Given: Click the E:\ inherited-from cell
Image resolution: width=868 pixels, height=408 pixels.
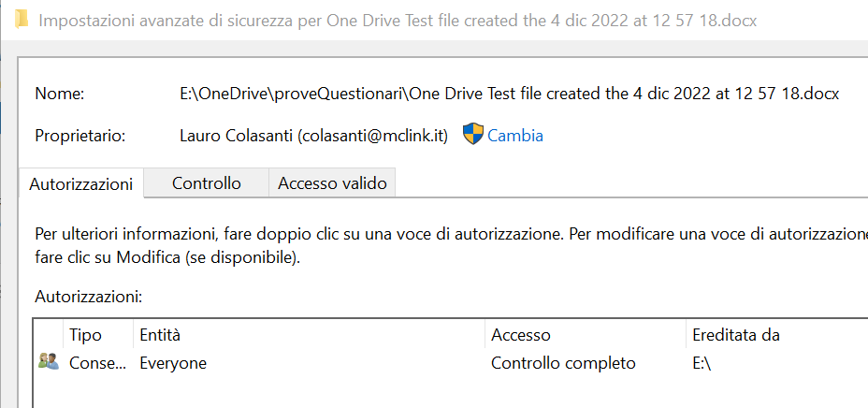Looking at the screenshot, I should click(703, 363).
